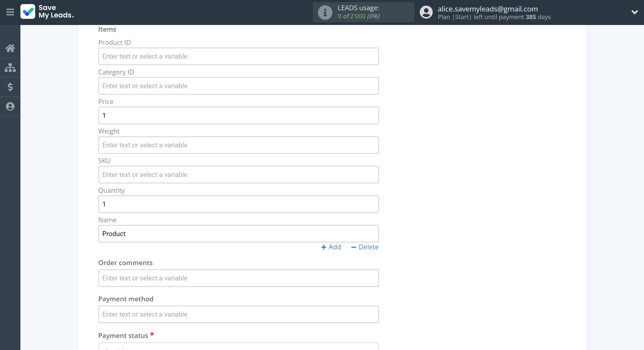Open profile user icon in sidebar
This screenshot has width=644, height=350.
(x=10, y=106)
